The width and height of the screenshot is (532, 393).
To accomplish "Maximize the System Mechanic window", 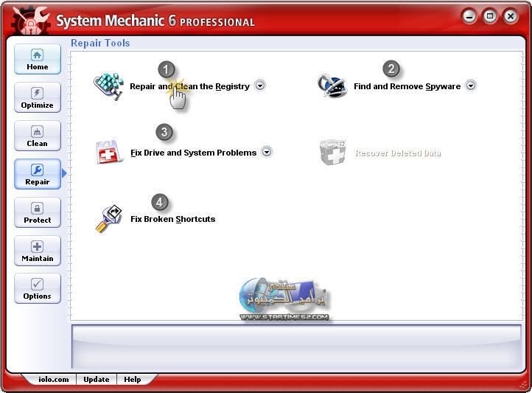I will [x=490, y=16].
